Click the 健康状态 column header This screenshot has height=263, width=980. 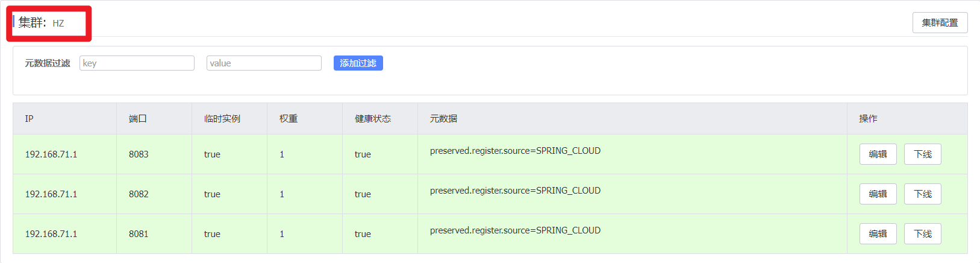[x=372, y=119]
